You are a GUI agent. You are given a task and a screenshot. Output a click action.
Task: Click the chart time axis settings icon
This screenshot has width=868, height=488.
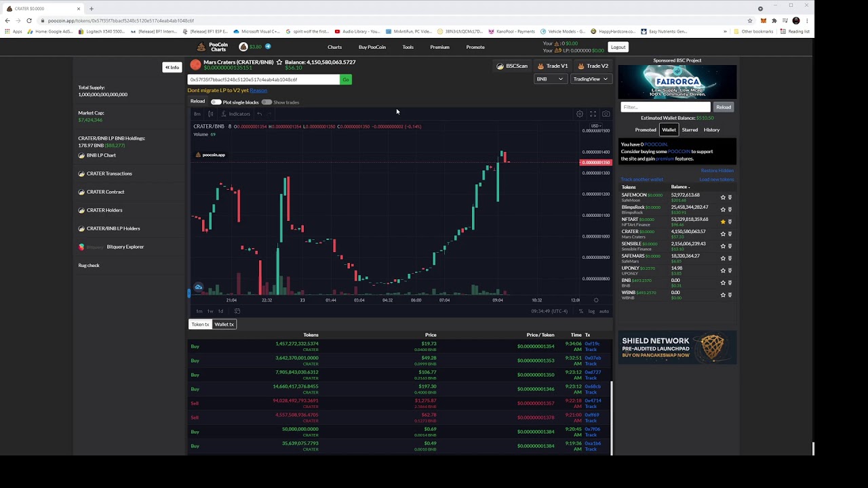click(596, 300)
